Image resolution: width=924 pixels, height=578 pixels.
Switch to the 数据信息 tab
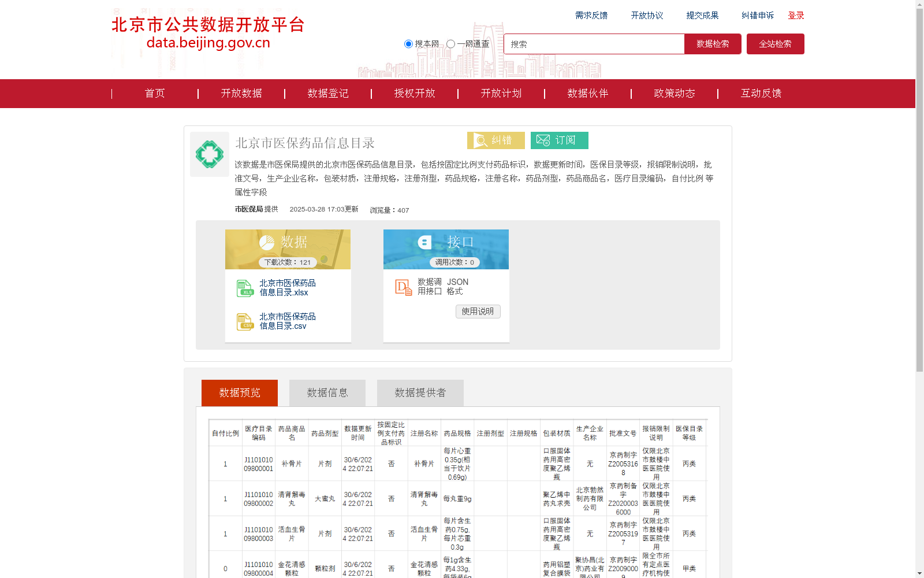327,392
